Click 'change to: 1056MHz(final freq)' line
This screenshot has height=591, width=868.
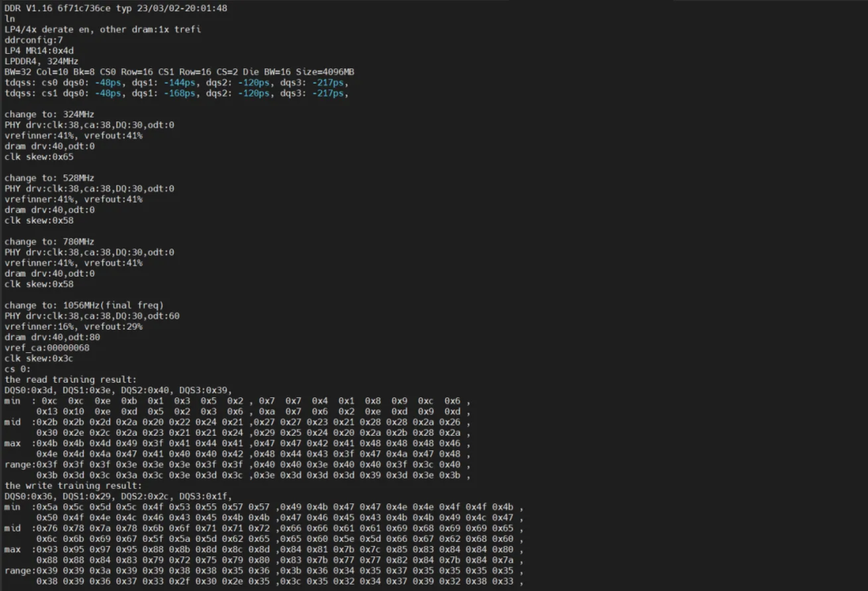click(84, 306)
